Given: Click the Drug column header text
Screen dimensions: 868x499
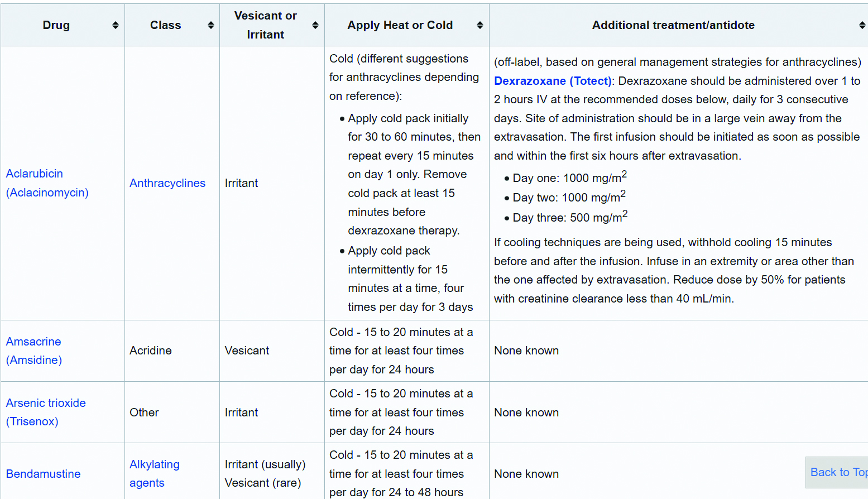Looking at the screenshot, I should click(x=56, y=25).
